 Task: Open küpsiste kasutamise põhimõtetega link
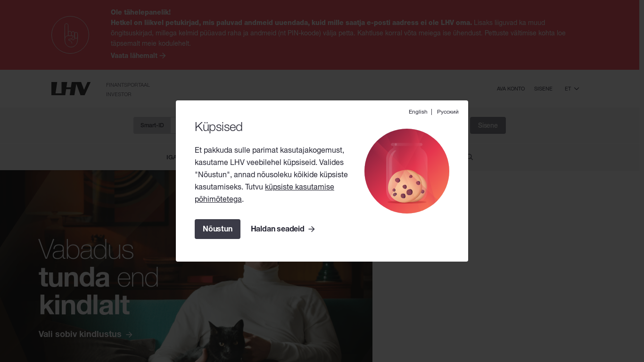coord(264,193)
